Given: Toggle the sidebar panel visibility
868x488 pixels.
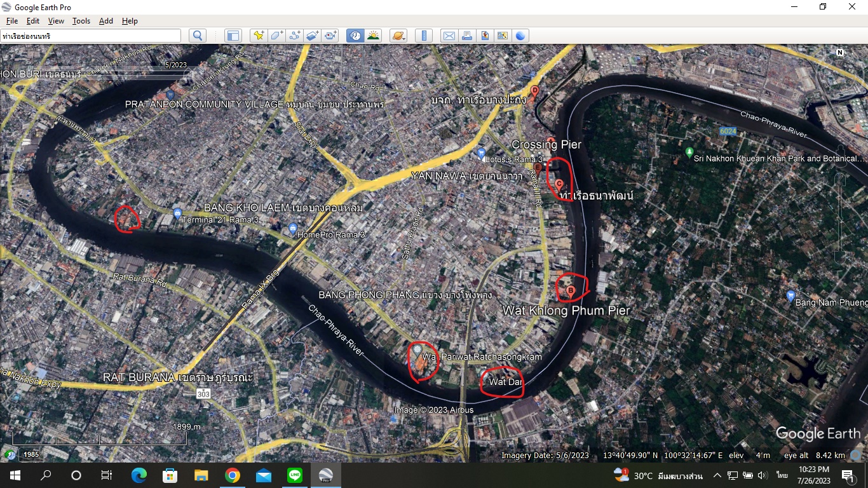Looking at the screenshot, I should [233, 36].
